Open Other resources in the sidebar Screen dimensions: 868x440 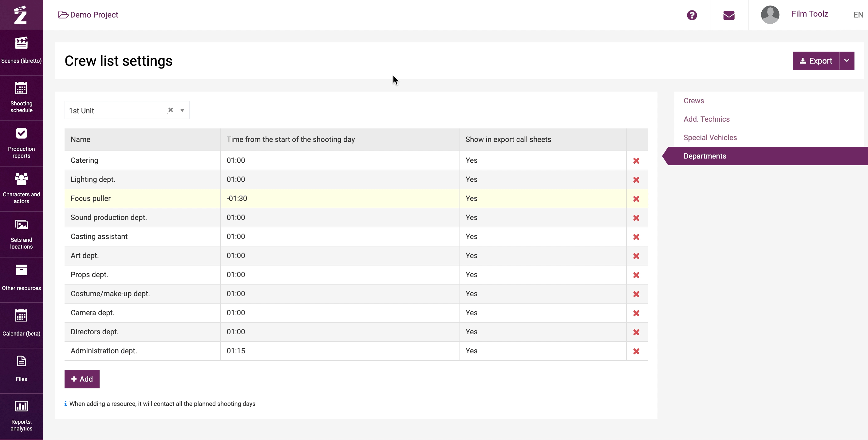click(21, 280)
